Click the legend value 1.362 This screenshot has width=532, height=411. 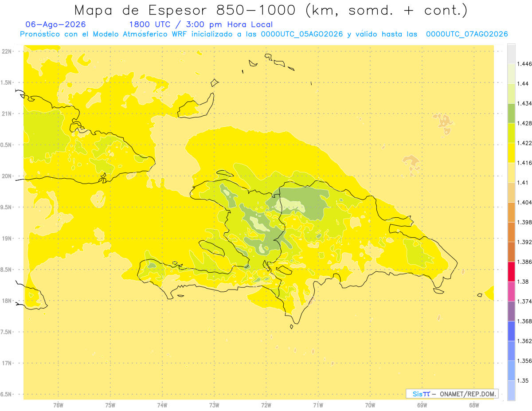point(524,341)
